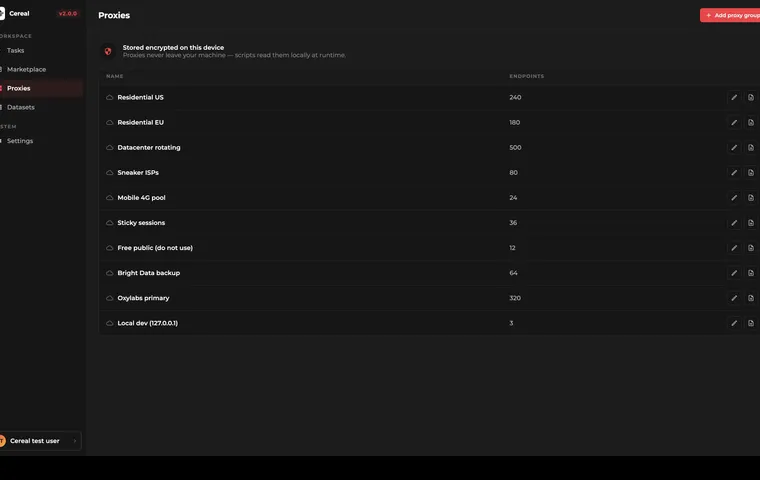Select the Local dev (127.0.0.1) name
This screenshot has height=480, width=760.
(147, 323)
